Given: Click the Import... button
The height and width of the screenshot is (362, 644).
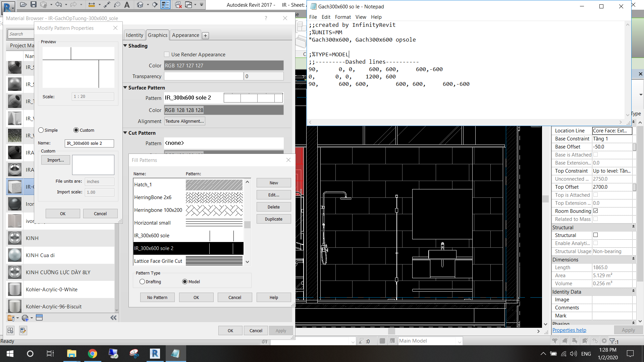Looking at the screenshot, I should [x=56, y=160].
